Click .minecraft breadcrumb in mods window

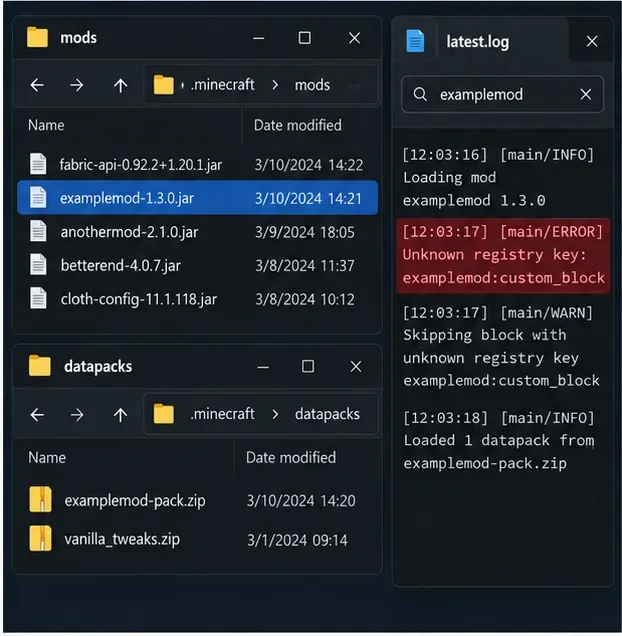click(x=223, y=85)
